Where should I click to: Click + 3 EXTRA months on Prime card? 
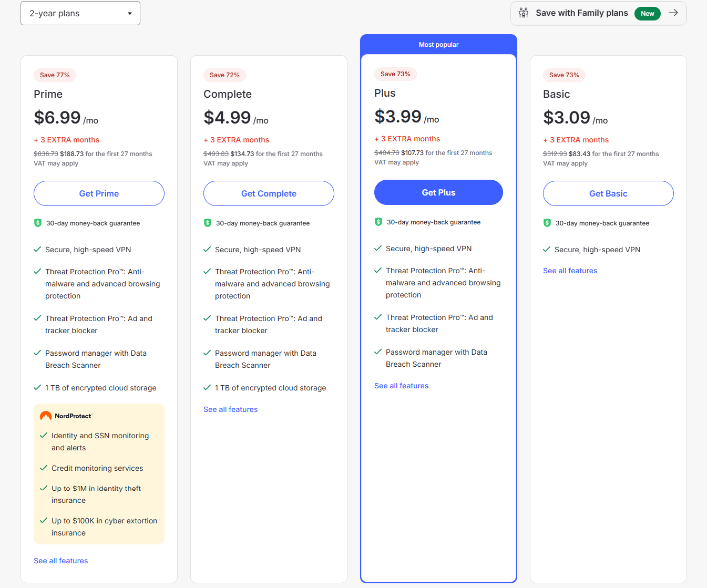67,140
